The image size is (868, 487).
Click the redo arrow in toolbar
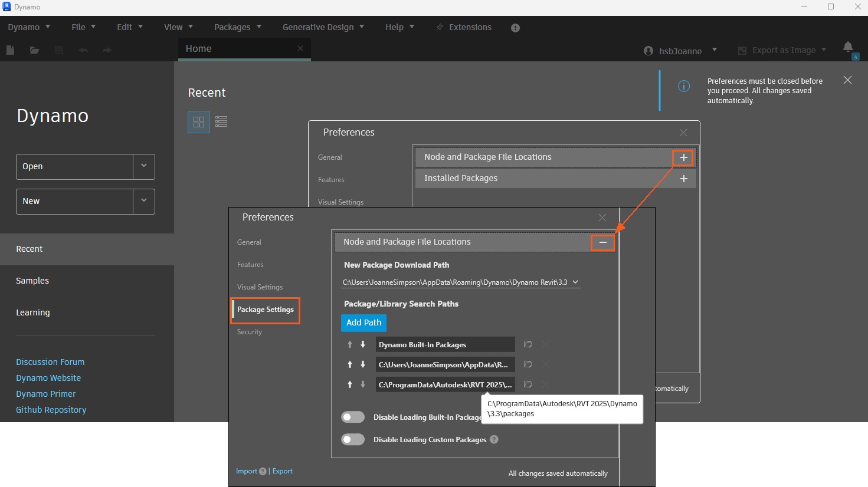(107, 50)
